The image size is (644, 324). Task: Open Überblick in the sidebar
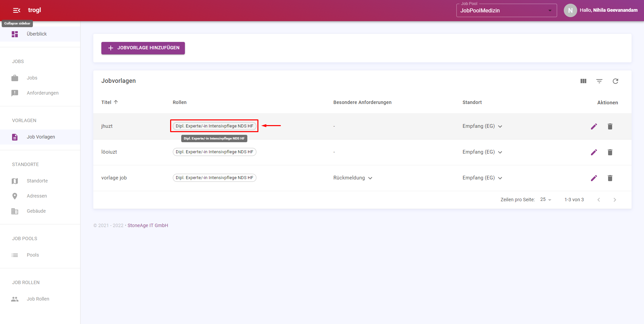[40, 34]
